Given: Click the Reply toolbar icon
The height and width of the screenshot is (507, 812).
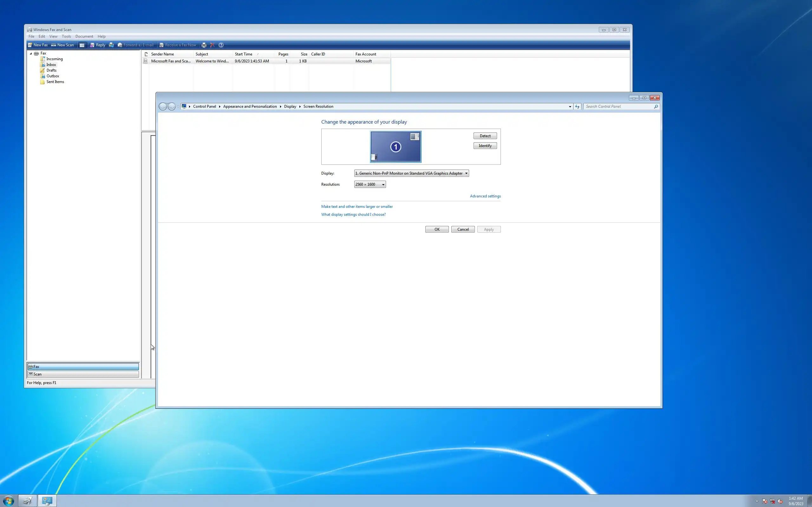Looking at the screenshot, I should [x=92, y=45].
